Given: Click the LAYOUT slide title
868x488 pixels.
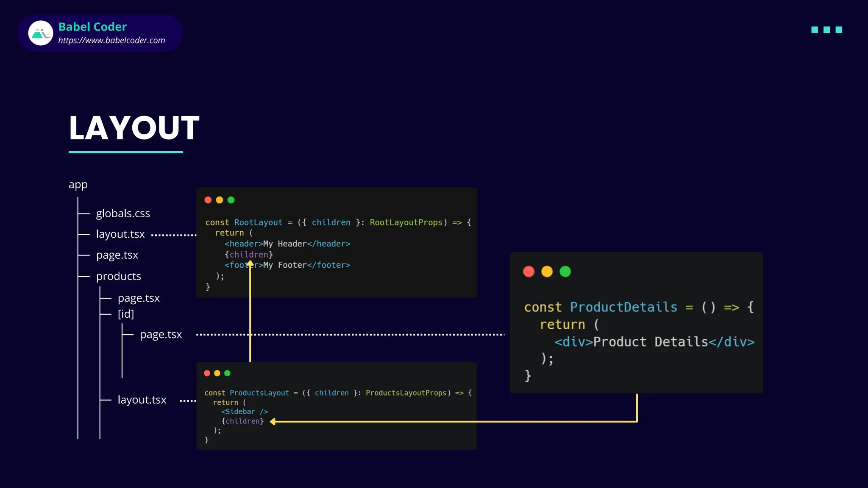Looking at the screenshot, I should [x=134, y=128].
